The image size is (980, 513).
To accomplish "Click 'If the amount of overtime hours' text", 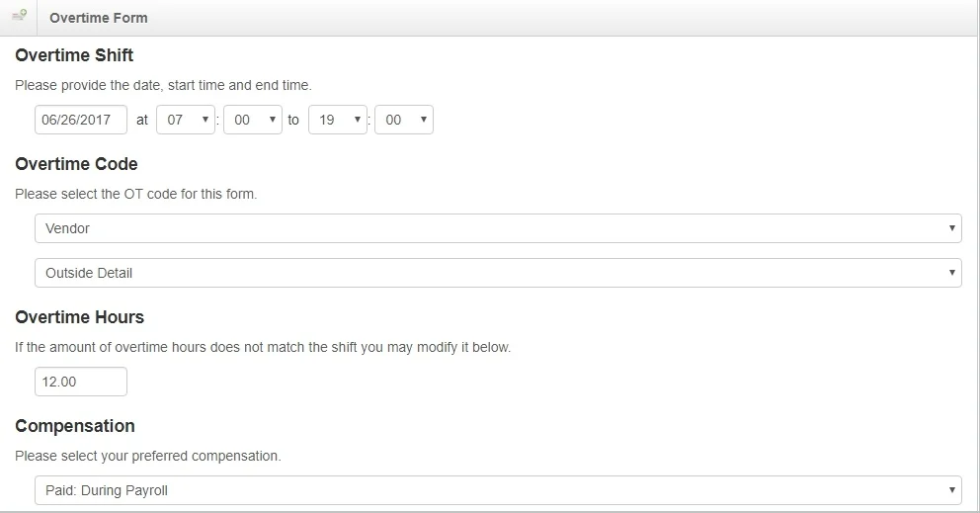I will pos(263,347).
